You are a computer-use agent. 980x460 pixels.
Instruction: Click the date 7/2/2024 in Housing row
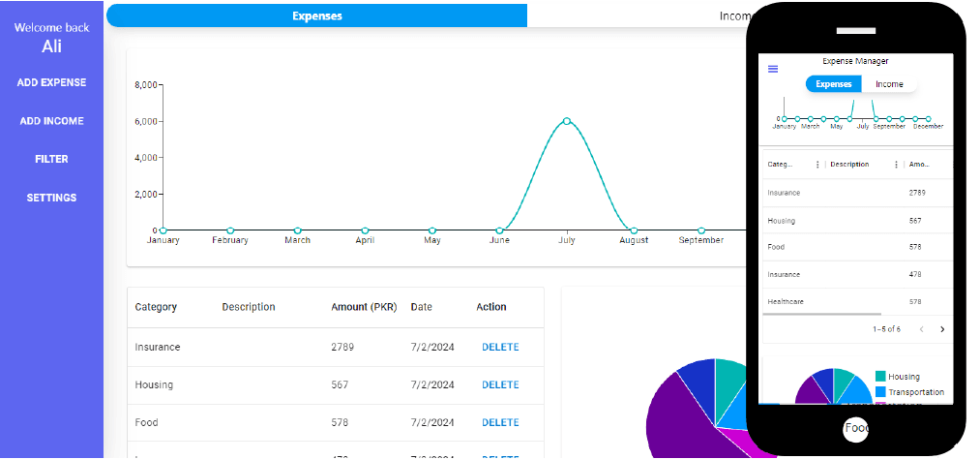coord(432,384)
